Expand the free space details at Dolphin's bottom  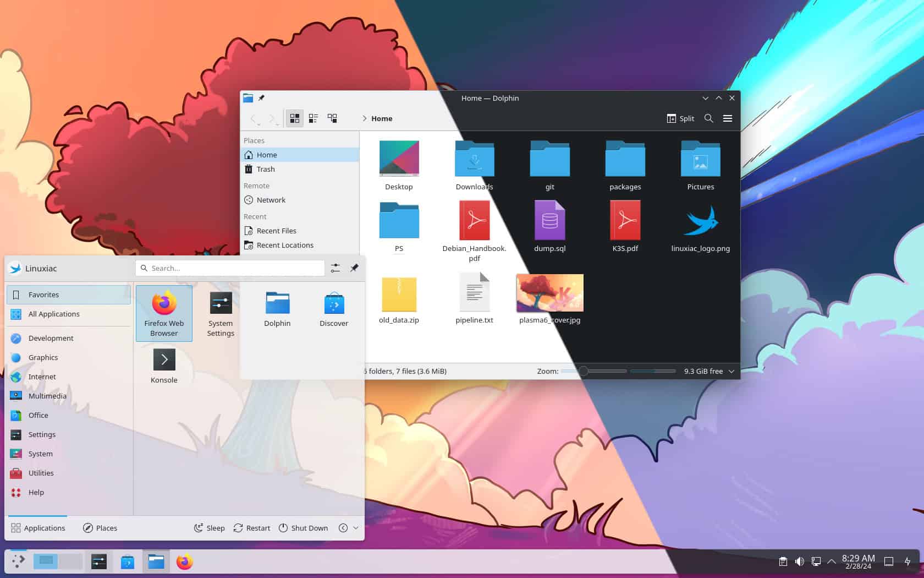pos(732,371)
